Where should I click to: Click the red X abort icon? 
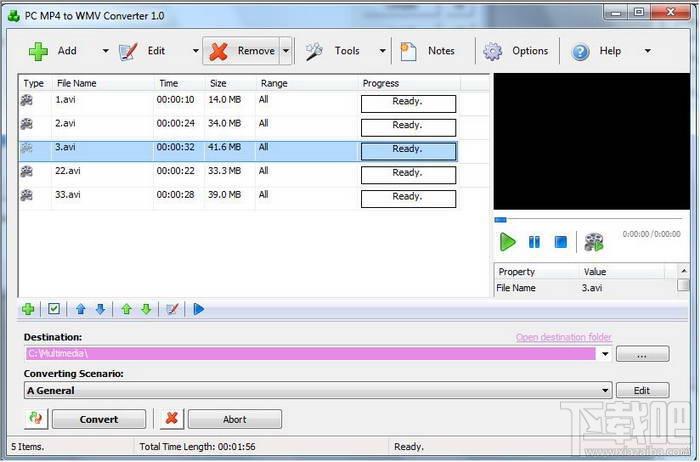click(x=171, y=419)
